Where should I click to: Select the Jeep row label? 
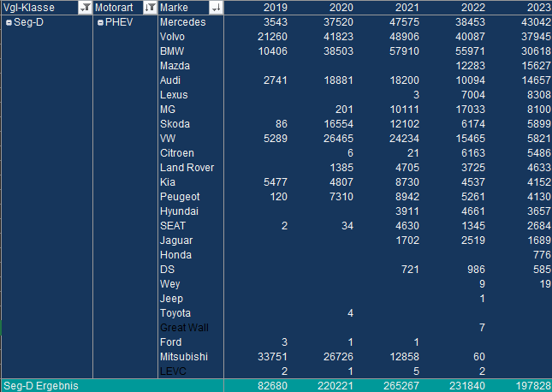point(171,299)
